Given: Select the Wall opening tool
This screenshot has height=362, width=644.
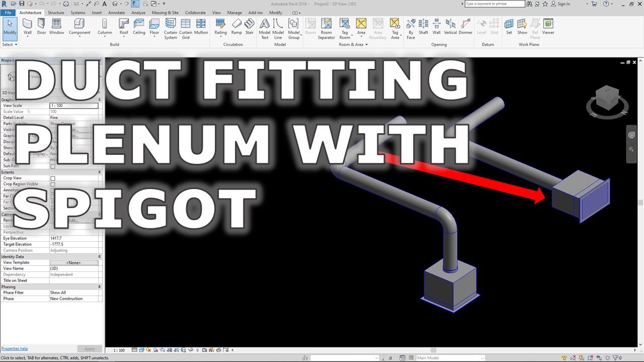Looking at the screenshot, I should click(x=436, y=27).
